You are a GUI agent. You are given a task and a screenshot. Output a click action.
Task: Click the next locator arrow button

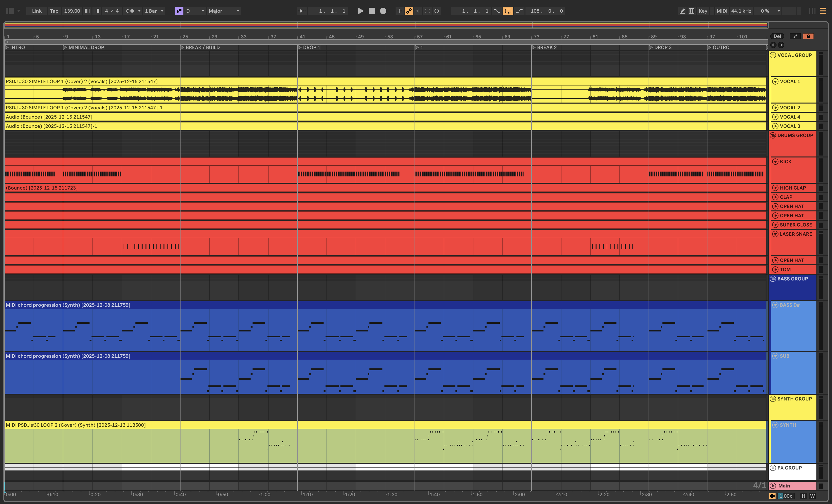pos(781,45)
